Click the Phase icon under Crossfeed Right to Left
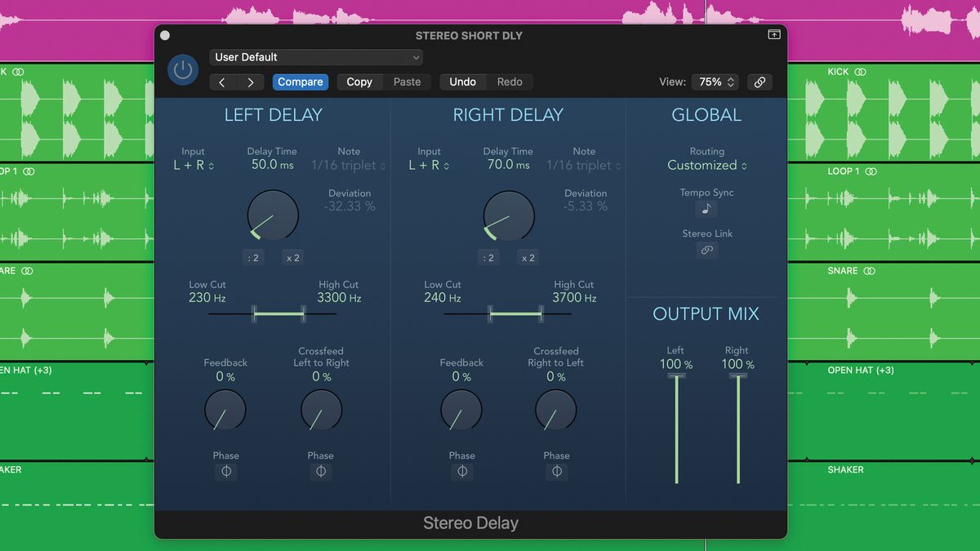 [556, 471]
